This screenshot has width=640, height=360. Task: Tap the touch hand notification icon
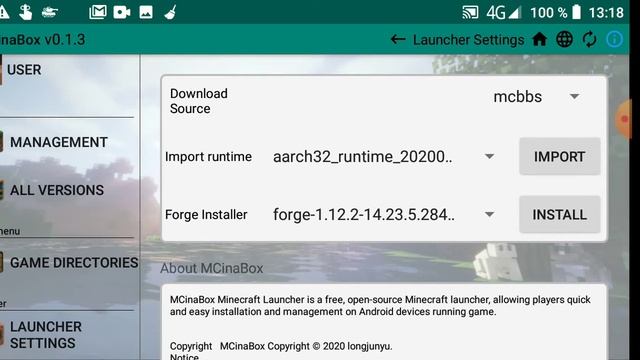25,12
